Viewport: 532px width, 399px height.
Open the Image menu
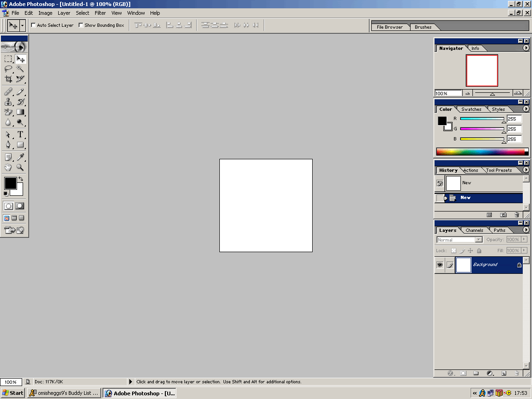pos(45,13)
